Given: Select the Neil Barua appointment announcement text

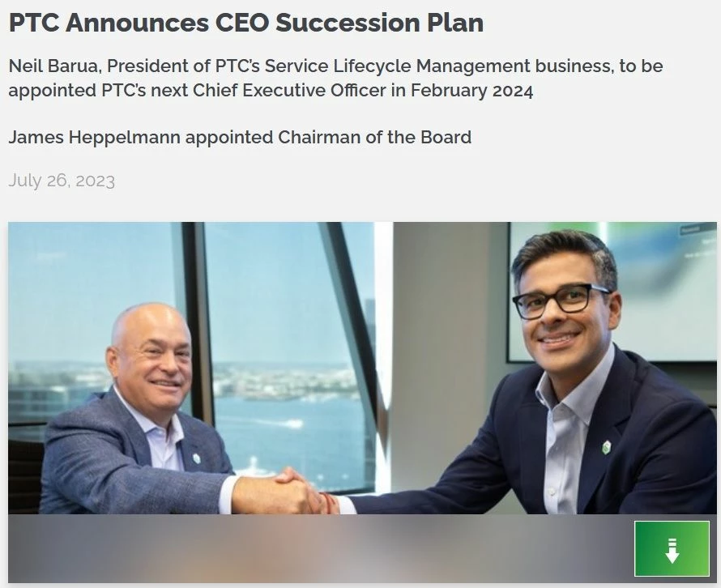Looking at the screenshot, I should (335, 78).
